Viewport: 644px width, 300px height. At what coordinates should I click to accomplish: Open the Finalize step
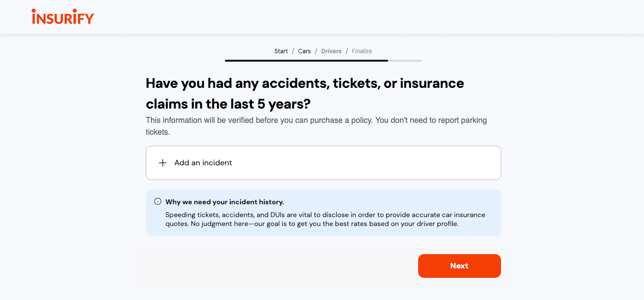[361, 51]
